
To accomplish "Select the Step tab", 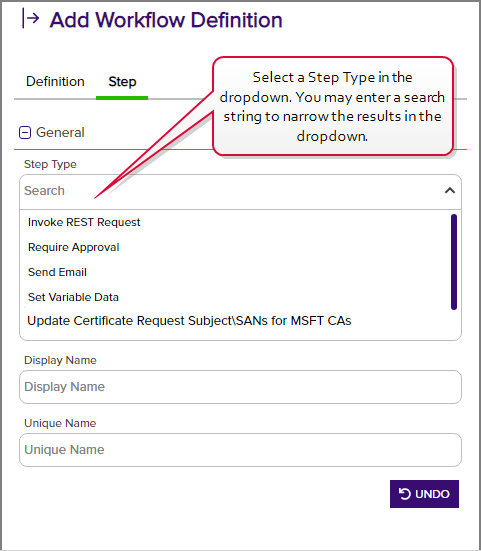I will point(122,82).
